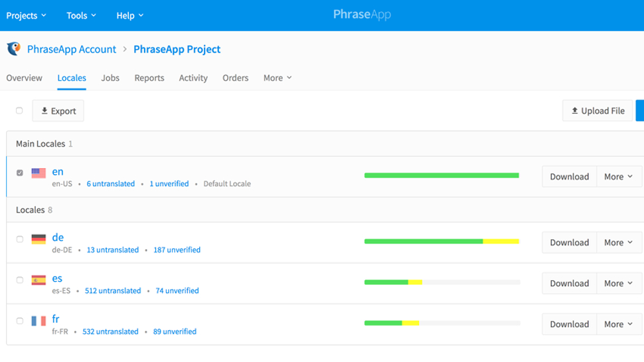
Task: Open the Tools dropdown menu
Action: coord(81,16)
